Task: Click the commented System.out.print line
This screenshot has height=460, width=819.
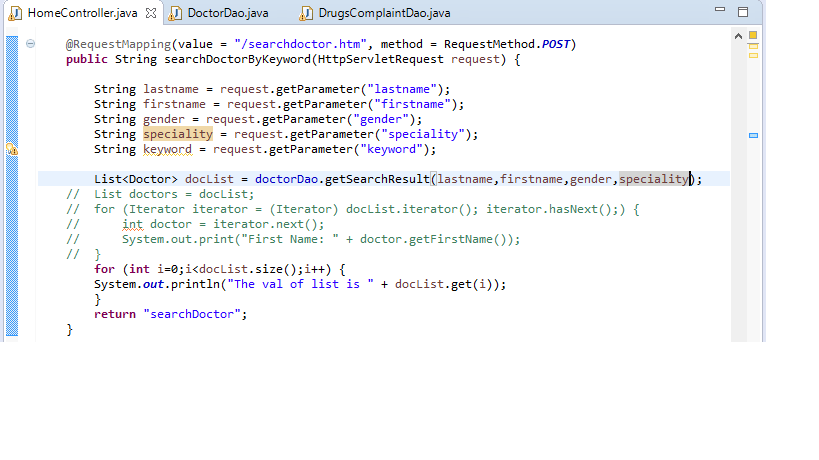Action: 321,240
